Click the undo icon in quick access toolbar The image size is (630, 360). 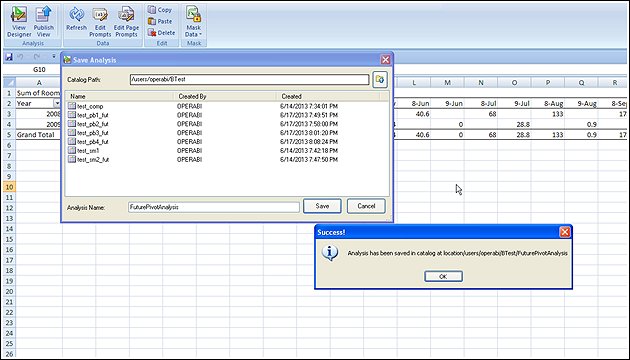[x=20, y=57]
